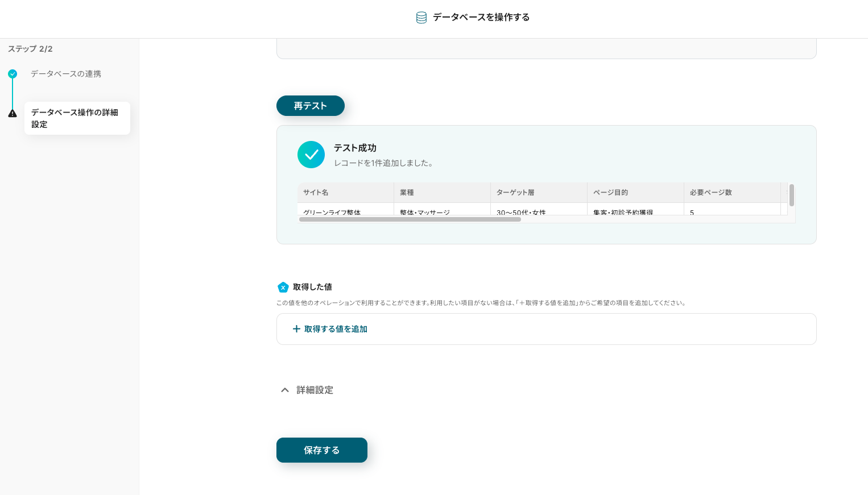
Task: Click the result table's horizontal scrollbar
Action: [410, 219]
